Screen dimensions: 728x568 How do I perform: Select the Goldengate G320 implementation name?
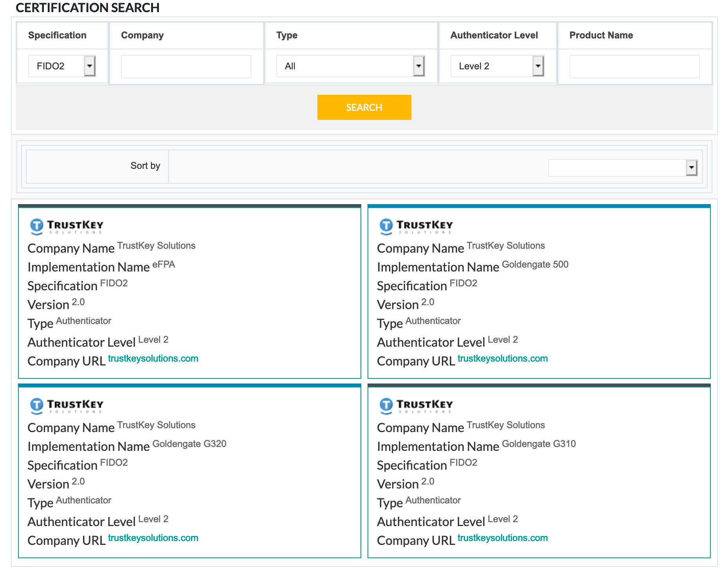(189, 444)
